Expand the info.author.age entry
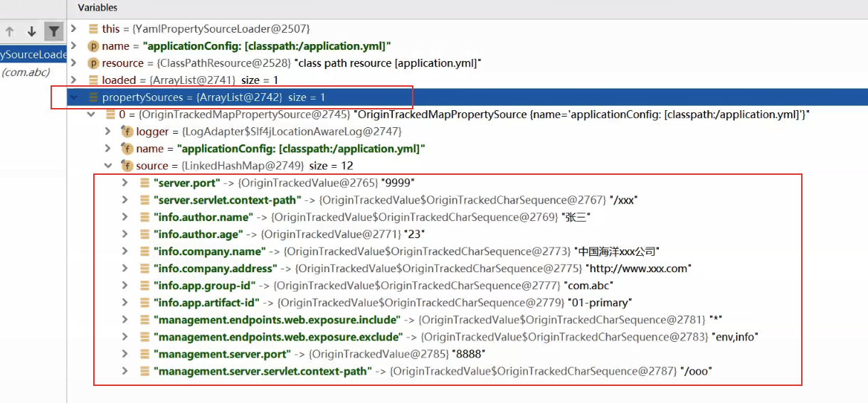 coord(125,234)
